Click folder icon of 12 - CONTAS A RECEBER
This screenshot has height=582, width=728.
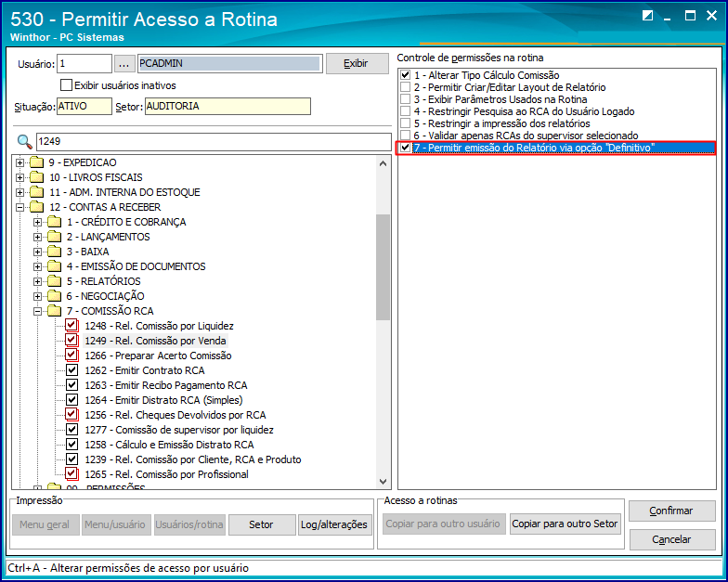pos(36,207)
